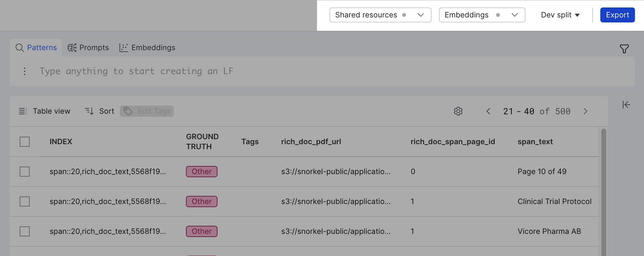Click the rich_doc_span_page_id column header
The image size is (644, 256).
(453, 142)
